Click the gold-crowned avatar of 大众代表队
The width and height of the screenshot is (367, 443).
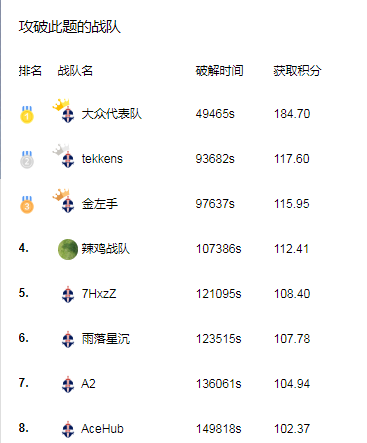point(64,111)
